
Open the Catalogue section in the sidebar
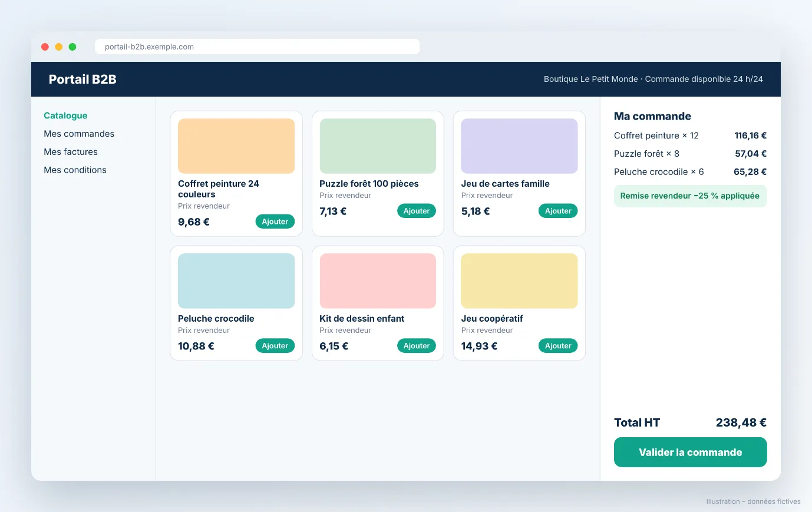tap(65, 115)
